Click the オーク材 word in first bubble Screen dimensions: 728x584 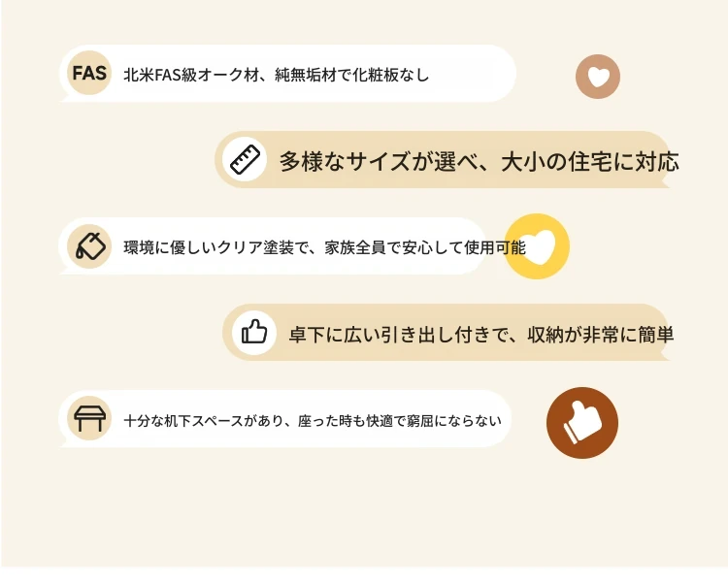(x=228, y=75)
